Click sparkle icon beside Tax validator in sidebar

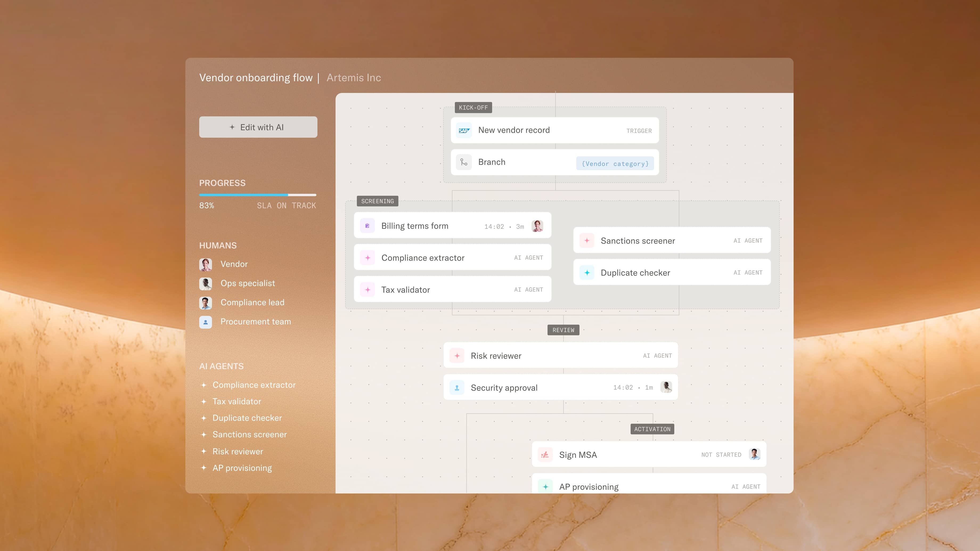click(204, 401)
